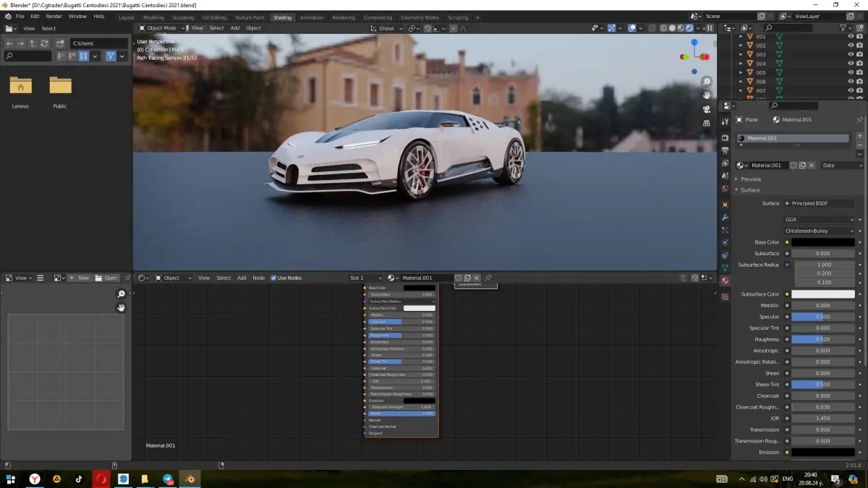Switch file browser to thumbnail display mode
This screenshot has height=488, width=868.
tap(84, 56)
